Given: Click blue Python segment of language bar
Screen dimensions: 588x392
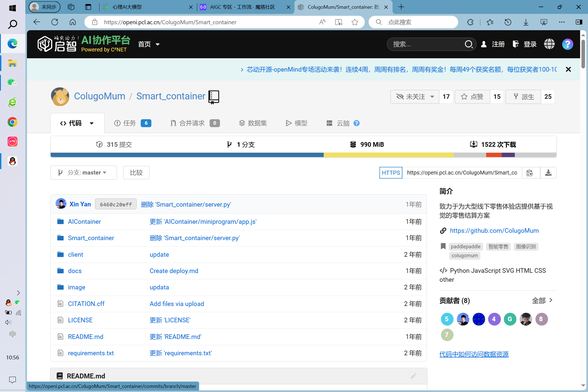Looking at the screenshot, I should 187,155.
